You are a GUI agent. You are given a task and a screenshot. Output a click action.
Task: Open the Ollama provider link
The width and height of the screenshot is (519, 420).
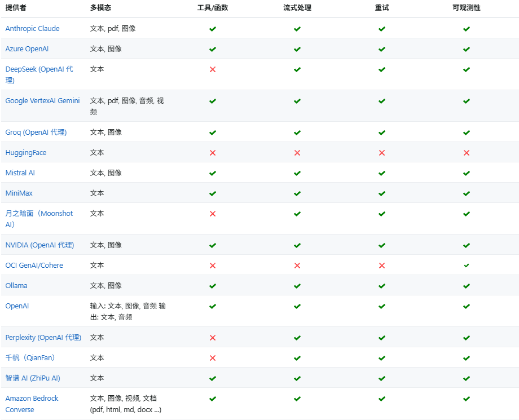pyautogui.click(x=16, y=286)
